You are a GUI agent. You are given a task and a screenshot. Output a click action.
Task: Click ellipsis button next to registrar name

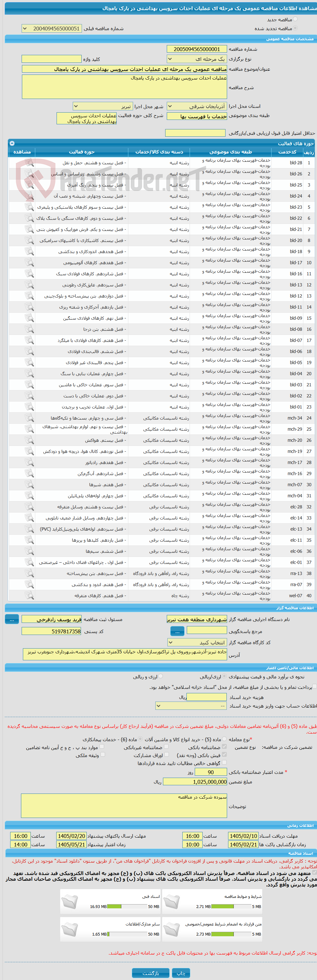(x=12, y=619)
